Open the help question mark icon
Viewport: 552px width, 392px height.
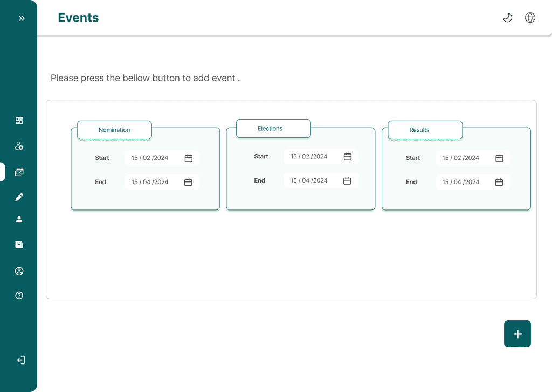tap(19, 296)
